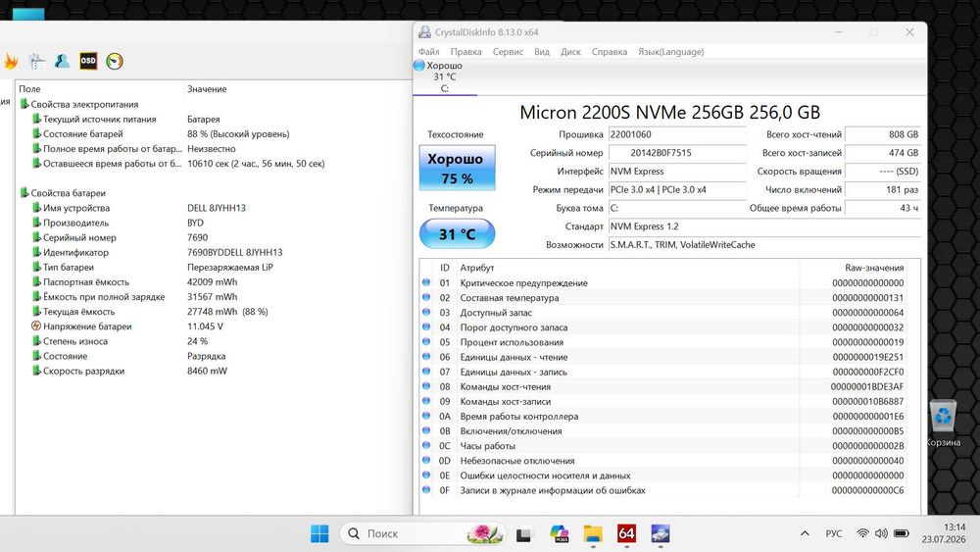
Task: Click the Прошивка field showing 22001060
Action: (677, 133)
